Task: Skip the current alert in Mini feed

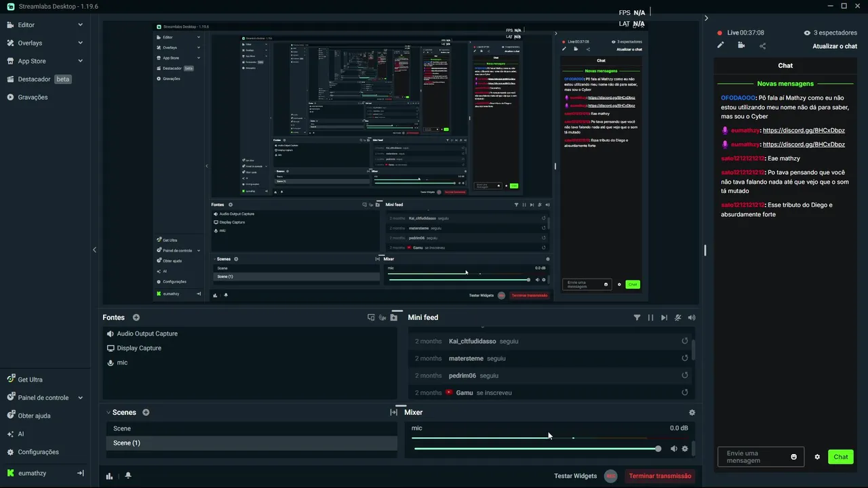Action: 664,317
